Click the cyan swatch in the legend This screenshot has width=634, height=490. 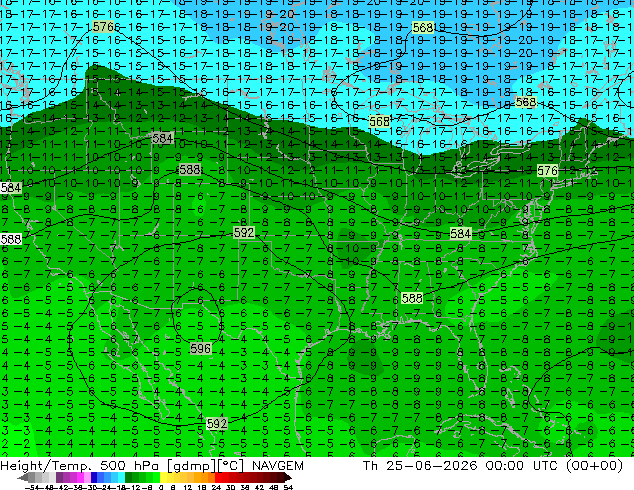coord(121,477)
